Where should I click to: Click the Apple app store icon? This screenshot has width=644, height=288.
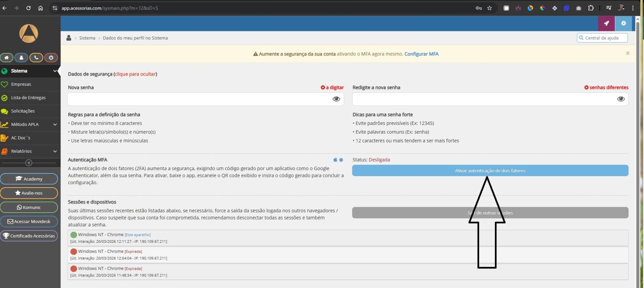[x=335, y=160]
